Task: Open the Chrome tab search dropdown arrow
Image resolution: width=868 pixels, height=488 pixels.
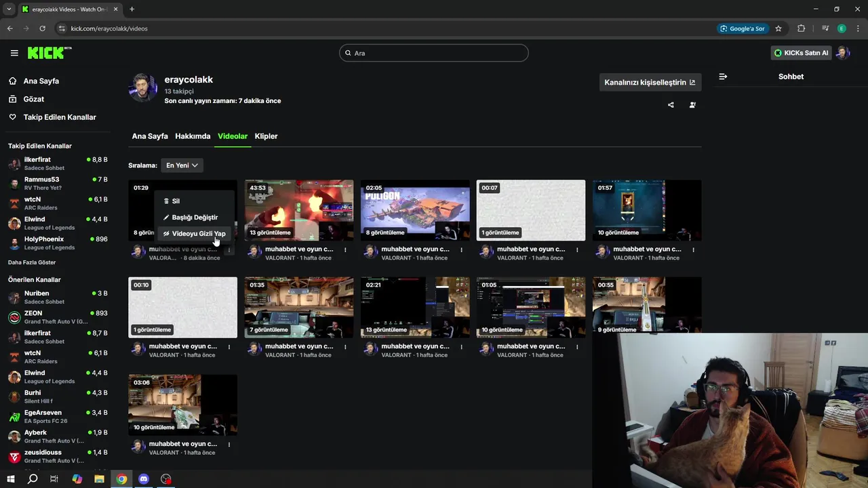Action: 9,9
